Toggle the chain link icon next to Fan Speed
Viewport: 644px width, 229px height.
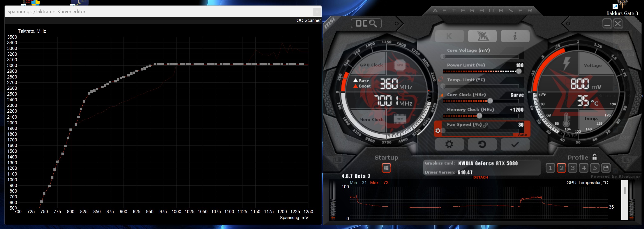coord(486,125)
